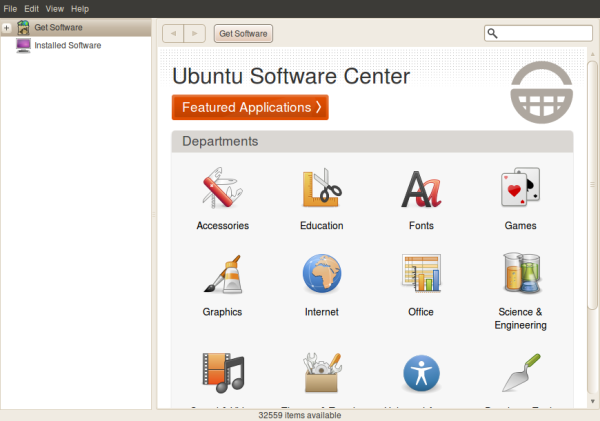Click the Graphics label
The width and height of the screenshot is (600, 421).
pyautogui.click(x=222, y=312)
